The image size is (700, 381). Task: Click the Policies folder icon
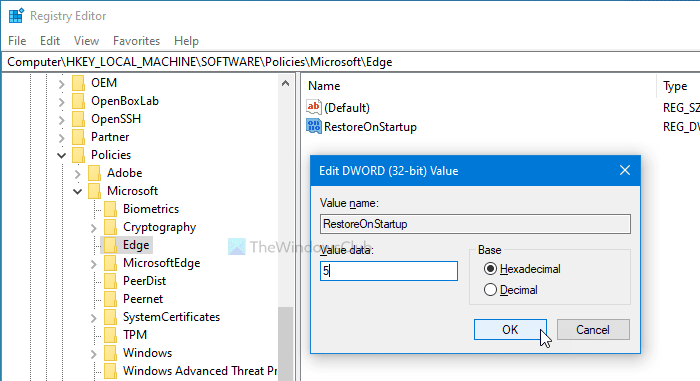(x=79, y=155)
